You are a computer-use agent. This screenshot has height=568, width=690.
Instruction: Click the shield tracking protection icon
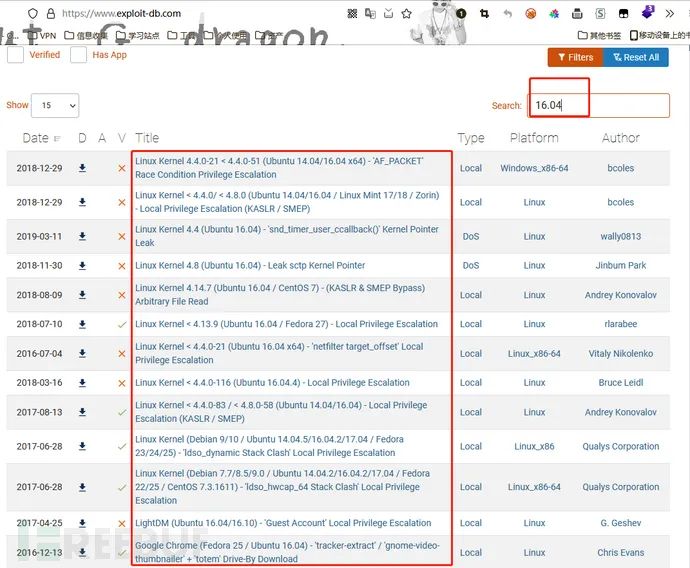pos(33,14)
